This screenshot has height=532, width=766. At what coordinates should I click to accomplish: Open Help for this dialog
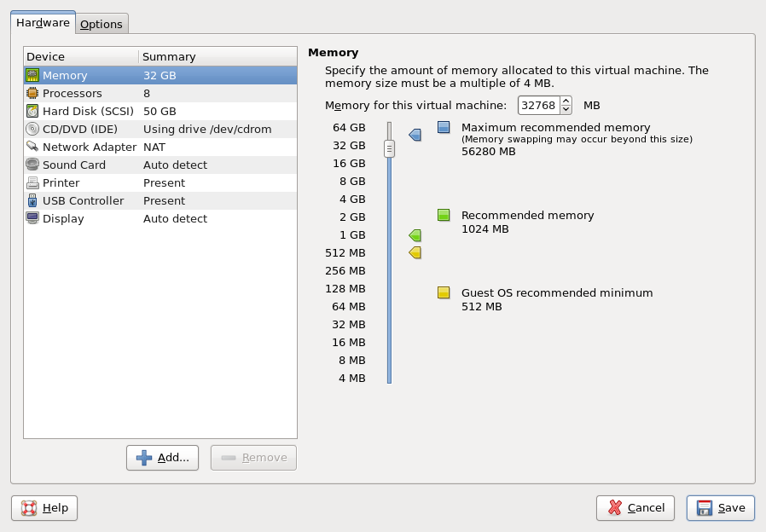44,507
